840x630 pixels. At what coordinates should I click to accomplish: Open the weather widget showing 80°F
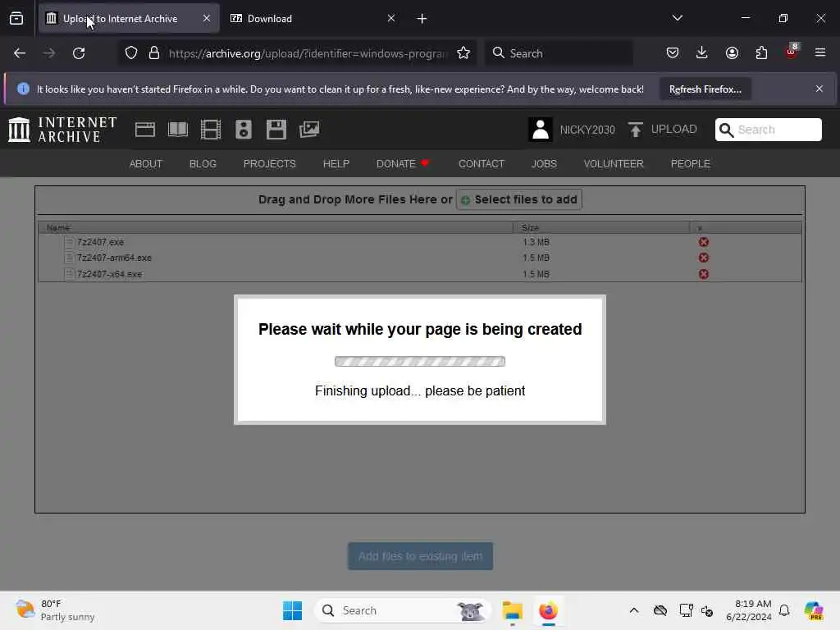pyautogui.click(x=55, y=610)
